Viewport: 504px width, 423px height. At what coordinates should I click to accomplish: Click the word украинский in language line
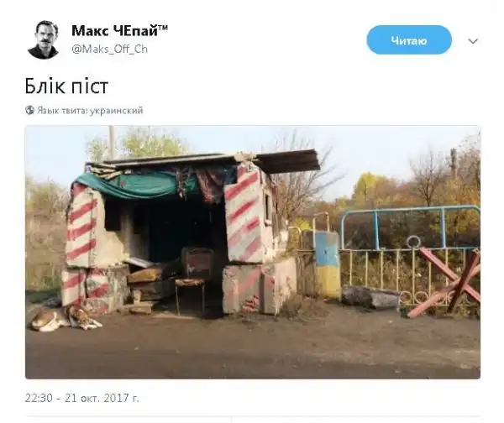point(117,111)
